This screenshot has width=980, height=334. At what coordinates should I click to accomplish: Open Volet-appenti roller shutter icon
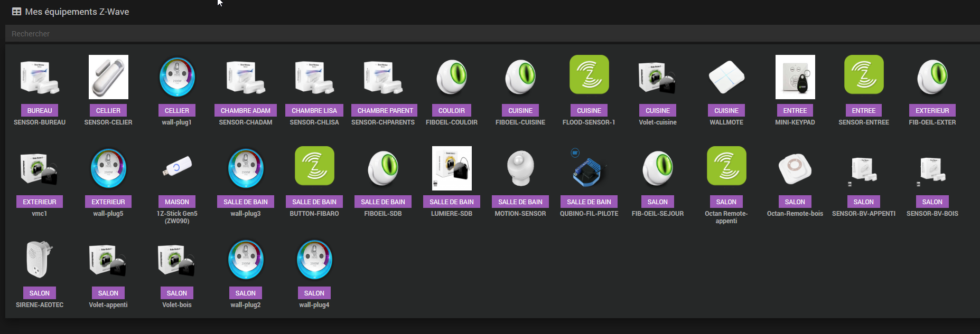(x=108, y=260)
